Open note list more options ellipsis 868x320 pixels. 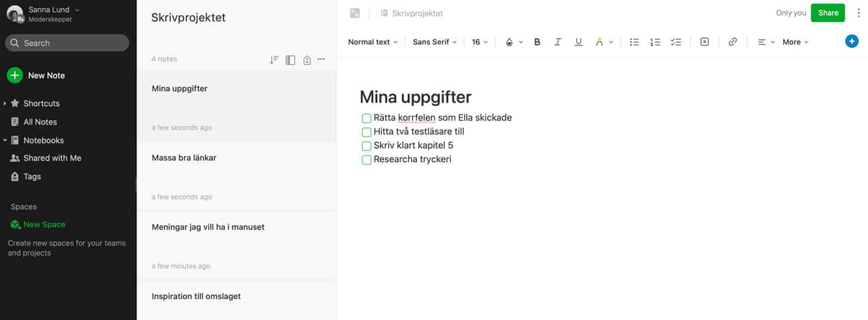(321, 59)
